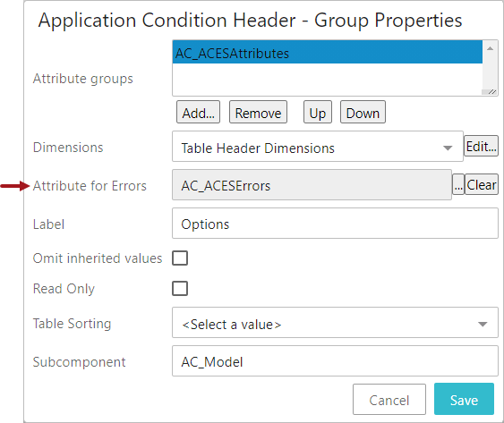Click the Edit... button next to Dimensions
The image size is (504, 423).
(x=482, y=146)
